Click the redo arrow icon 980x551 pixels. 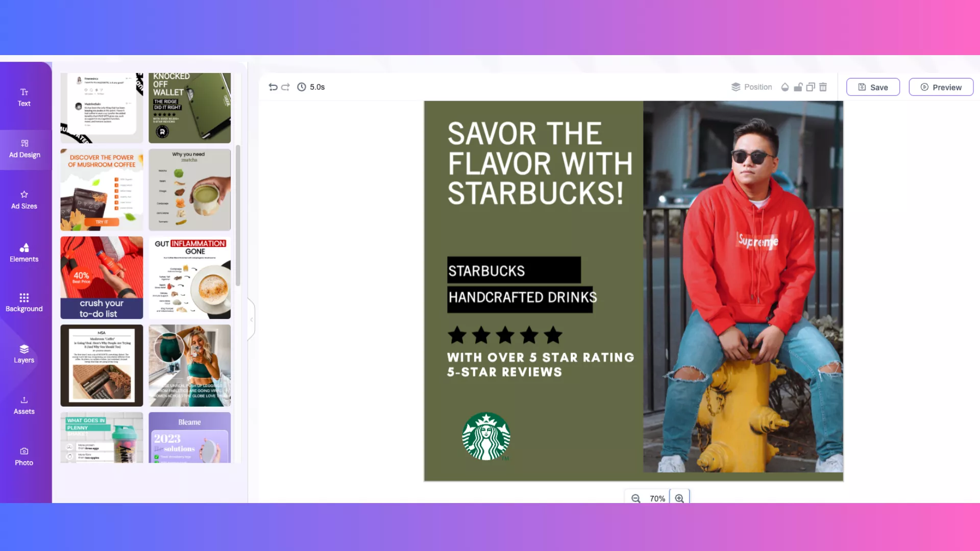[285, 87]
